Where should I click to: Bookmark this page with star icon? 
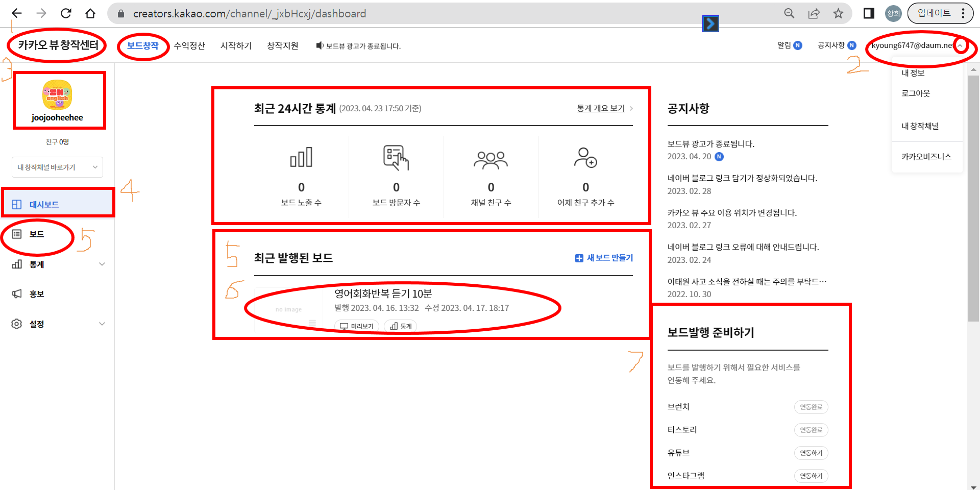tap(838, 13)
